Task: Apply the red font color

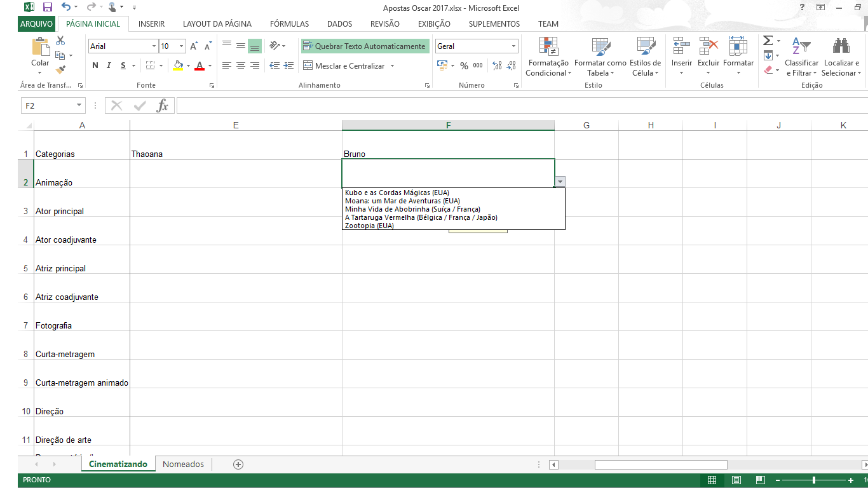Action: [x=200, y=65]
